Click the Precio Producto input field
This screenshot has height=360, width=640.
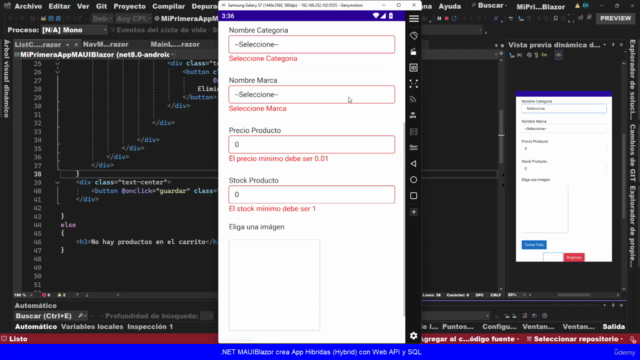pos(311,144)
